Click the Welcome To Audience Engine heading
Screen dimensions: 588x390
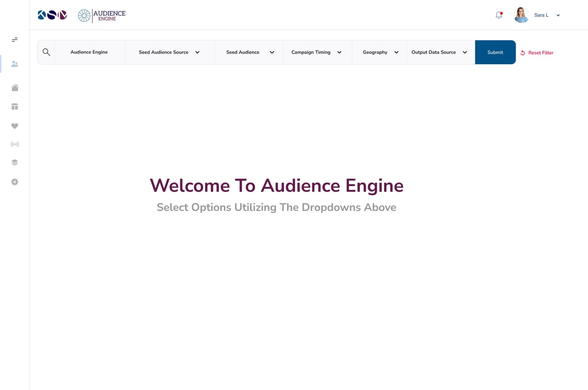(x=276, y=186)
